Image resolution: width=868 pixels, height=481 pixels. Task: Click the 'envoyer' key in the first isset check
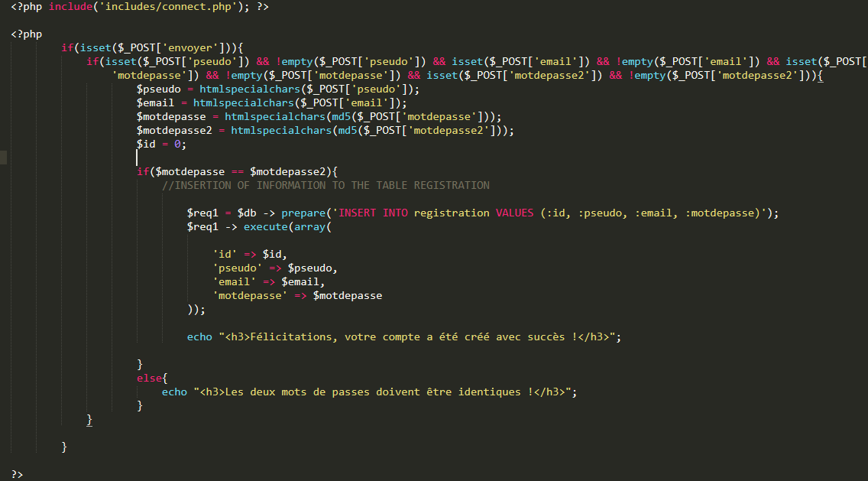coord(189,47)
